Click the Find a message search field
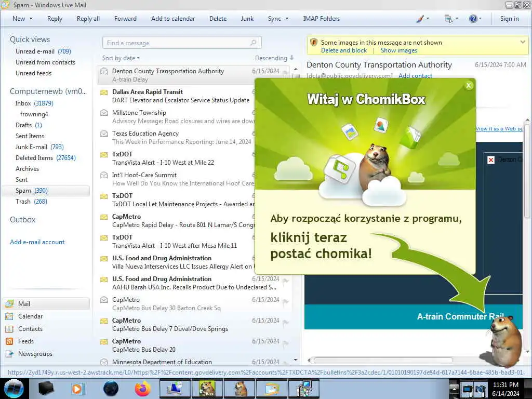Screen dimensions: 532x399 click(x=182, y=43)
